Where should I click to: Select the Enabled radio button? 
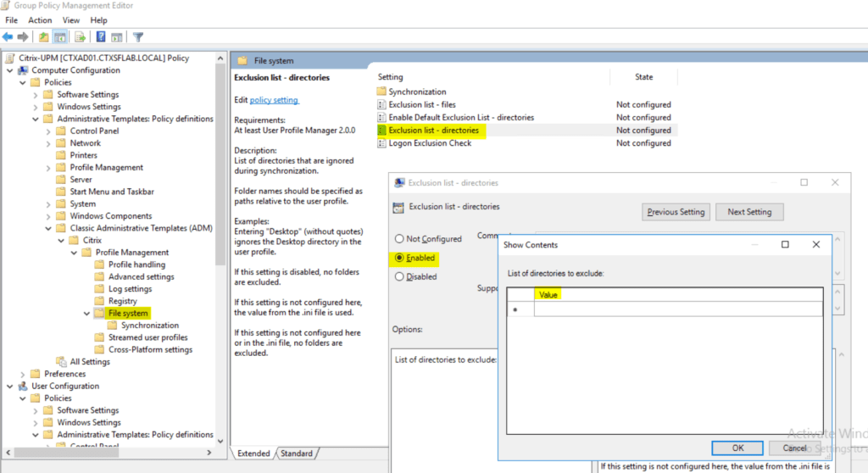tap(399, 258)
